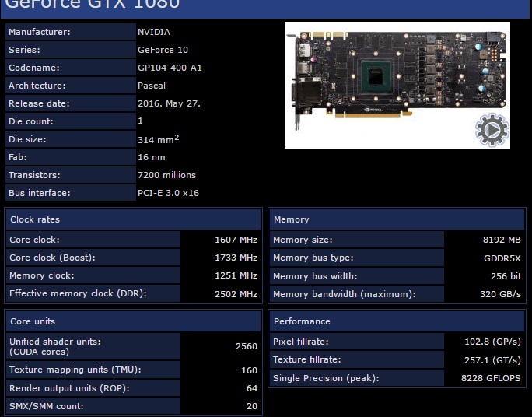Select the Unified shader units label
The width and height of the screenshot is (532, 417).
coord(55,342)
